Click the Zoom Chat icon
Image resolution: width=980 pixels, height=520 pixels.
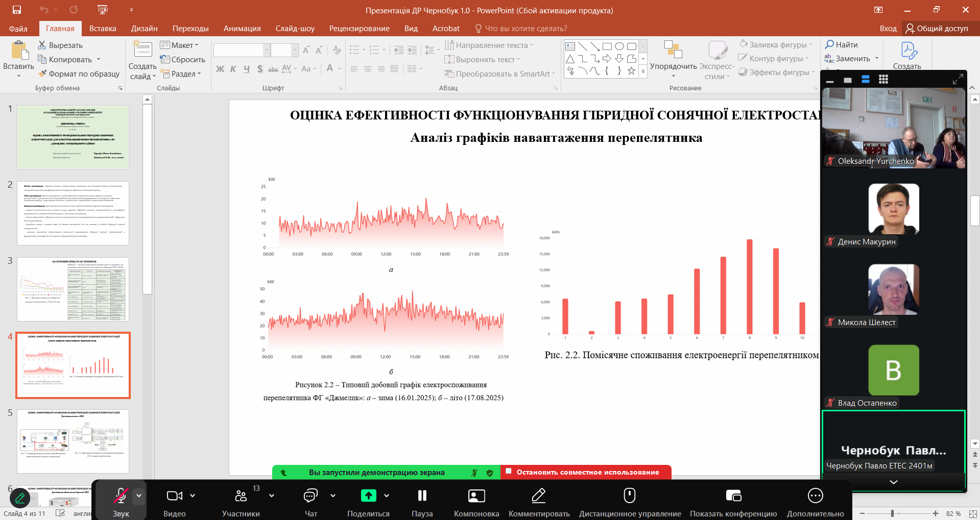310,496
